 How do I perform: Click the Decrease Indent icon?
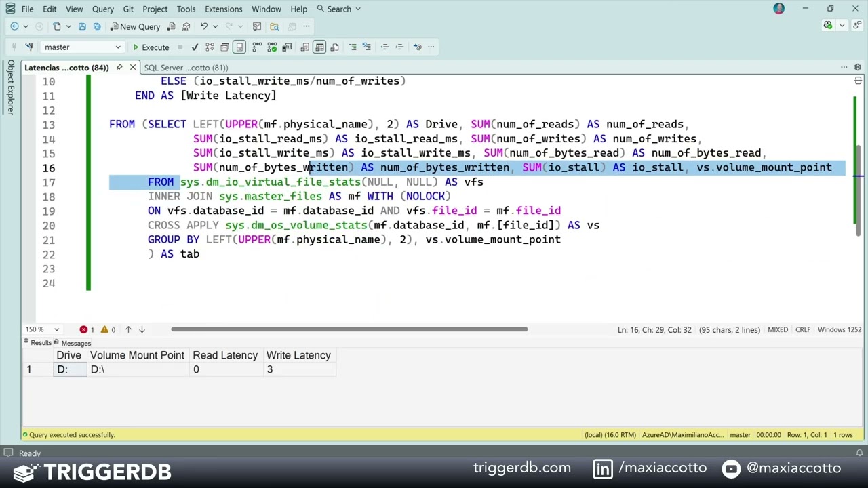384,47
